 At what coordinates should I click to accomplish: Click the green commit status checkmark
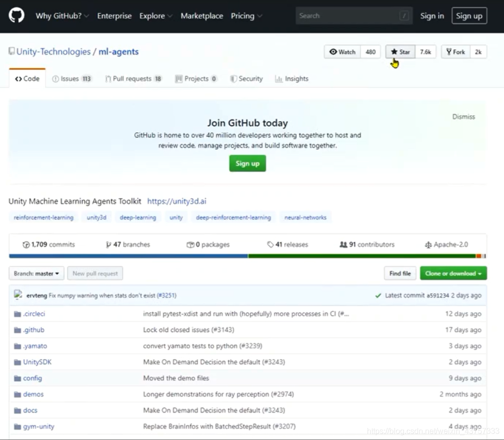378,296
